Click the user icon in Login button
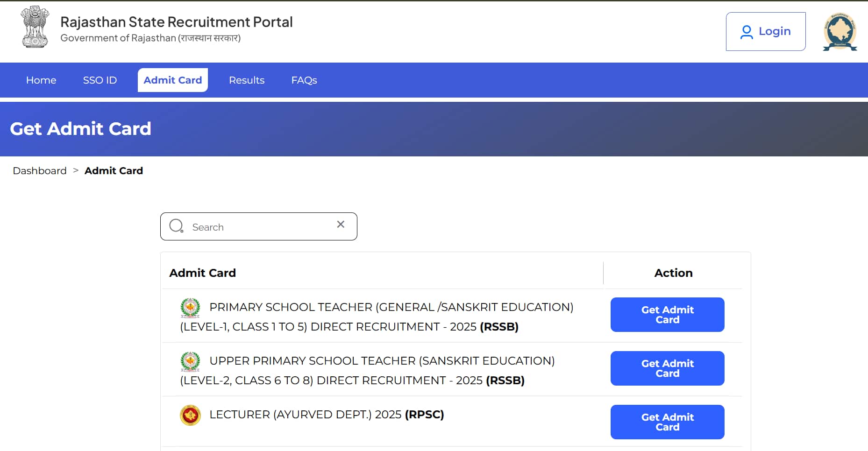868x451 pixels. (747, 32)
